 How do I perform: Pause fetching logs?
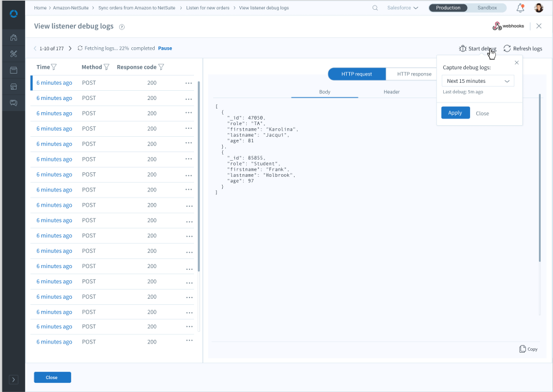pyautogui.click(x=165, y=48)
